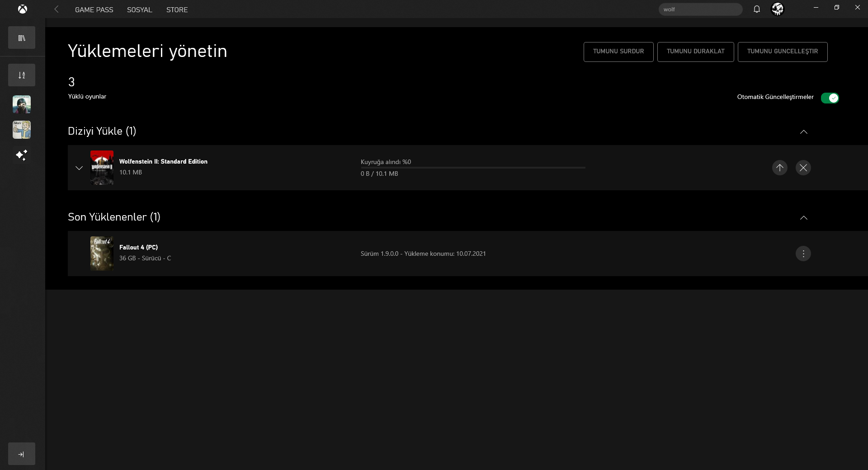Restore down the Xbox app window
The image size is (868, 470).
coord(837,7)
